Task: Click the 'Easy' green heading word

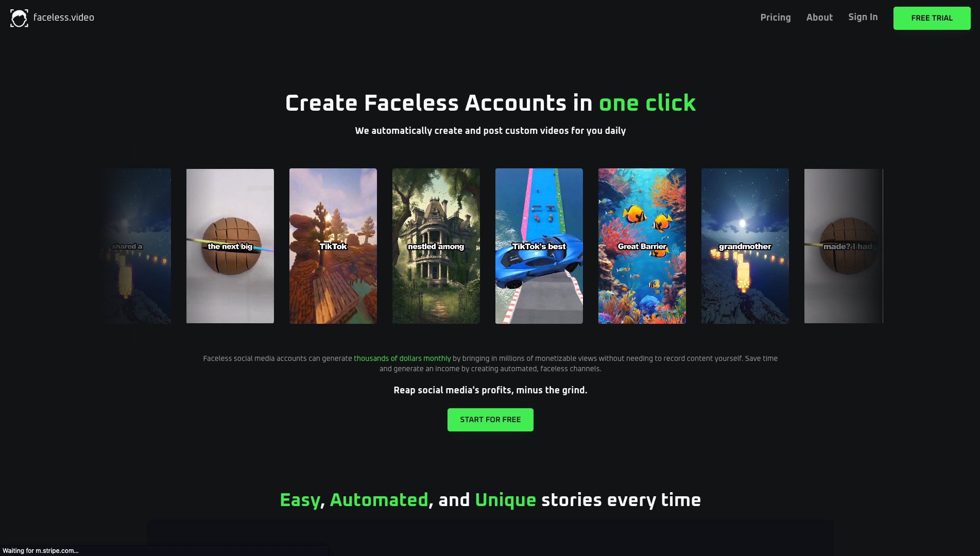Action: 300,500
